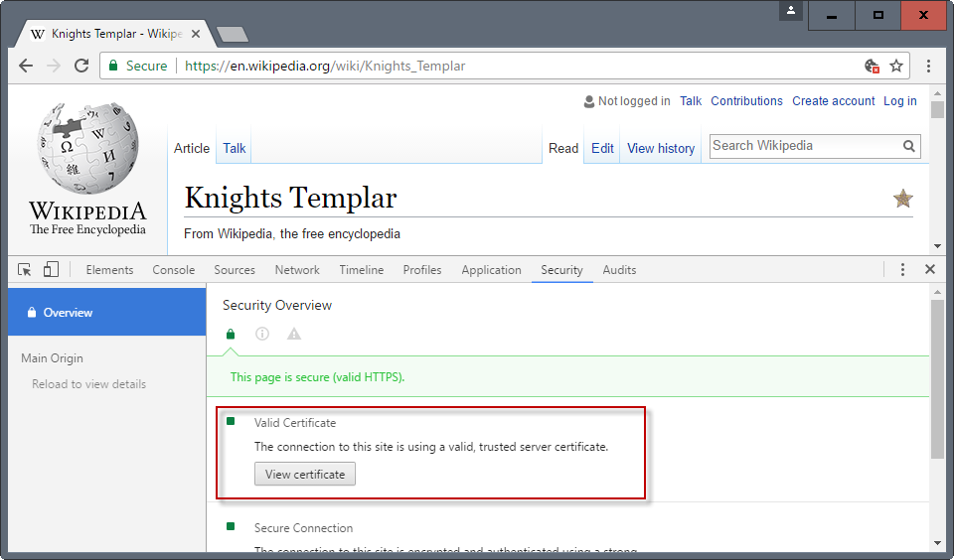
Task: Bookmark this page with the star icon
Action: [x=896, y=66]
